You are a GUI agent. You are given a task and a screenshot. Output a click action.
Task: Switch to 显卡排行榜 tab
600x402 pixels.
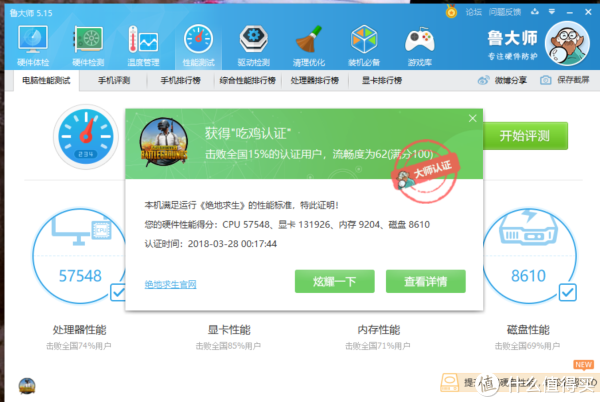382,80
